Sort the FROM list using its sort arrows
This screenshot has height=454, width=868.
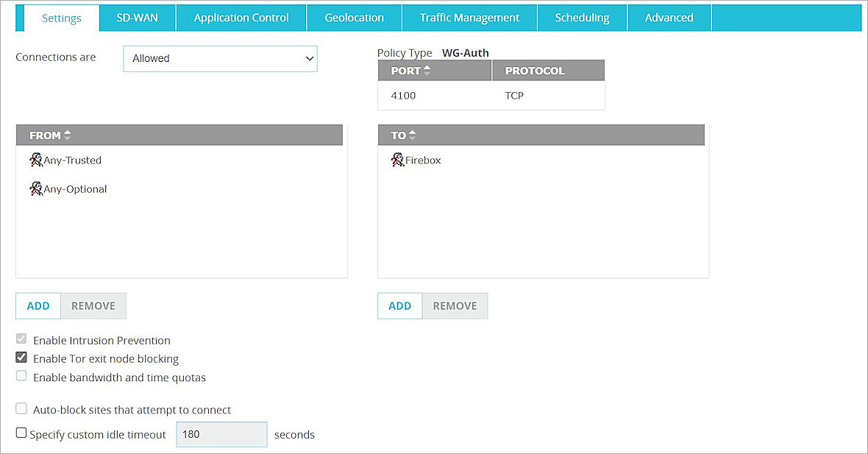tap(65, 135)
